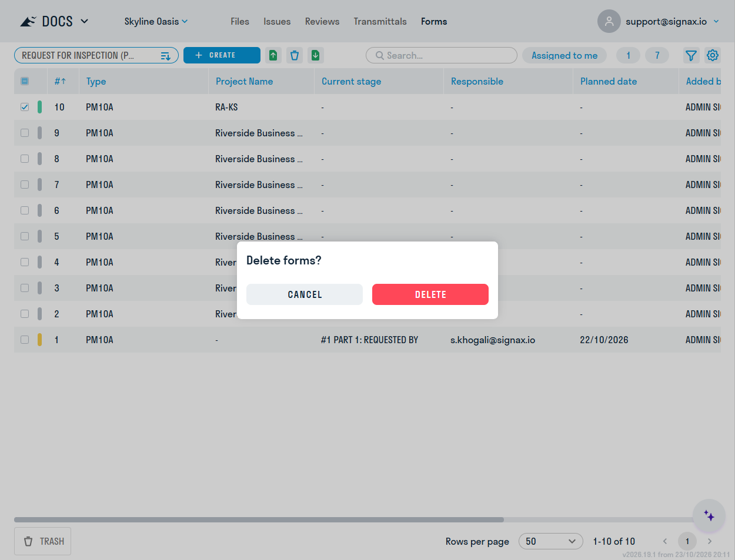Click the Search input field

tap(442, 55)
